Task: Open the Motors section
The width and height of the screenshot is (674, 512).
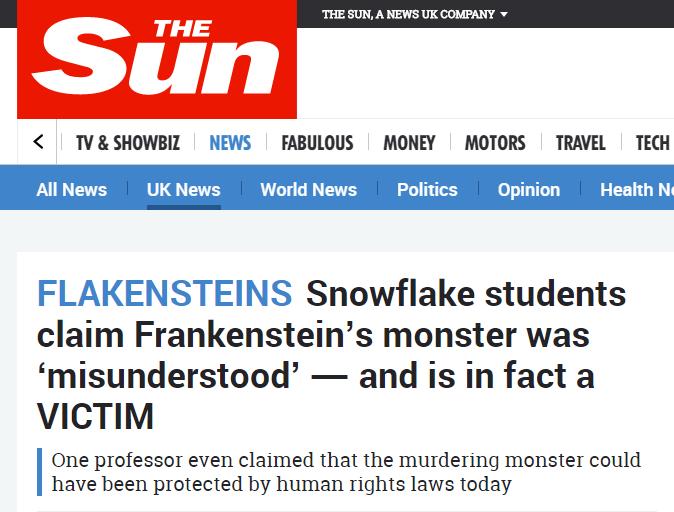Action: pos(495,143)
